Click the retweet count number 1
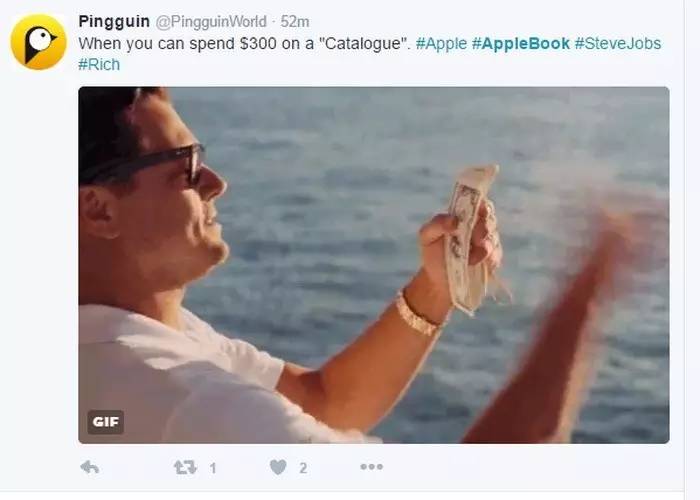 click(x=213, y=467)
